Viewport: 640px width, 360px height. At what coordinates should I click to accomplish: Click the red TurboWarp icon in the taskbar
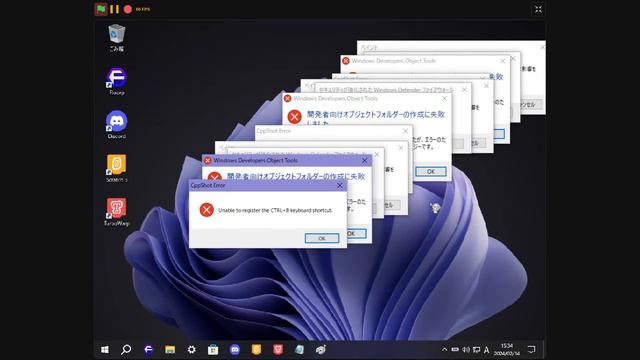point(278,350)
